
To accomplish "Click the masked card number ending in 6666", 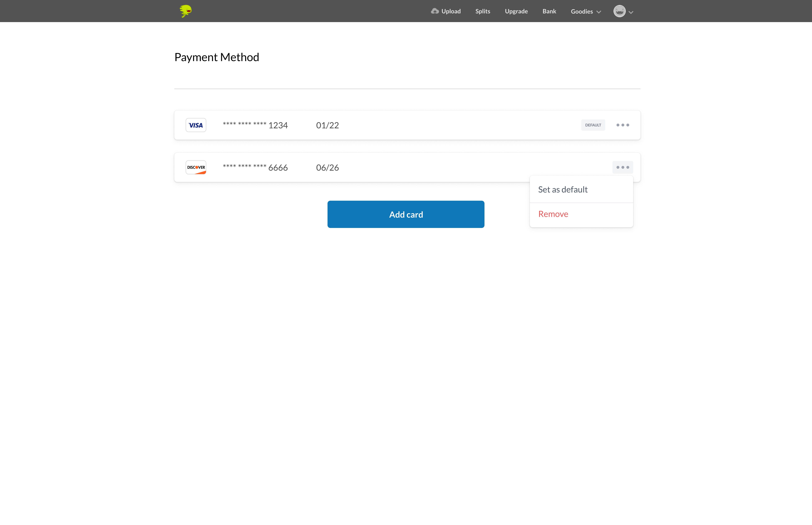I will (x=255, y=167).
